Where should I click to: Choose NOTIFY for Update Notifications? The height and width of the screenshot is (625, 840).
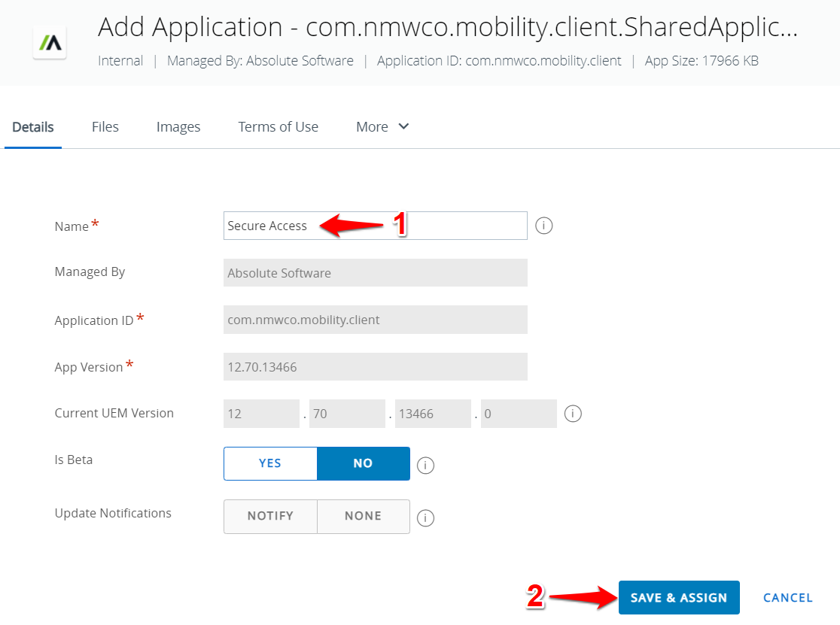click(x=270, y=517)
